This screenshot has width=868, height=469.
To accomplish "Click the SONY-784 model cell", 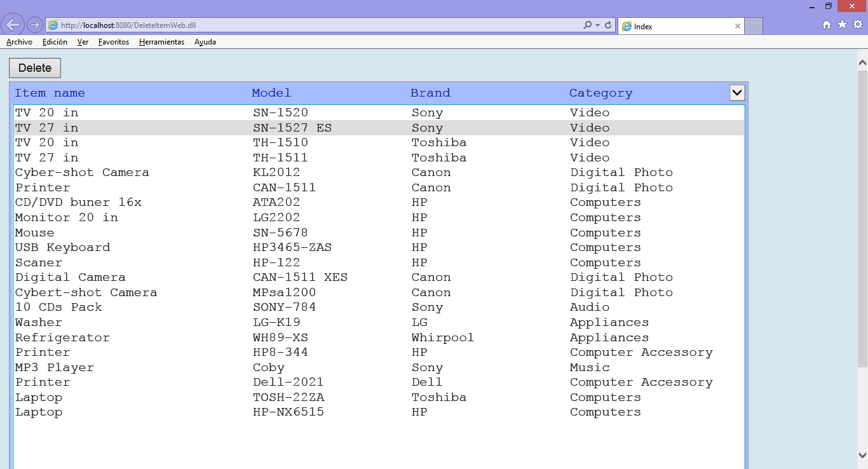I will 285,307.
